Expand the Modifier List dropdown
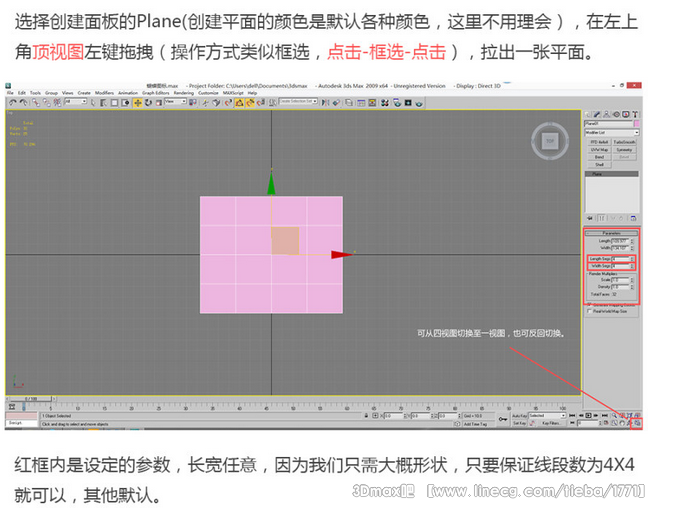Image resolution: width=674 pixels, height=508 pixels. [612, 132]
